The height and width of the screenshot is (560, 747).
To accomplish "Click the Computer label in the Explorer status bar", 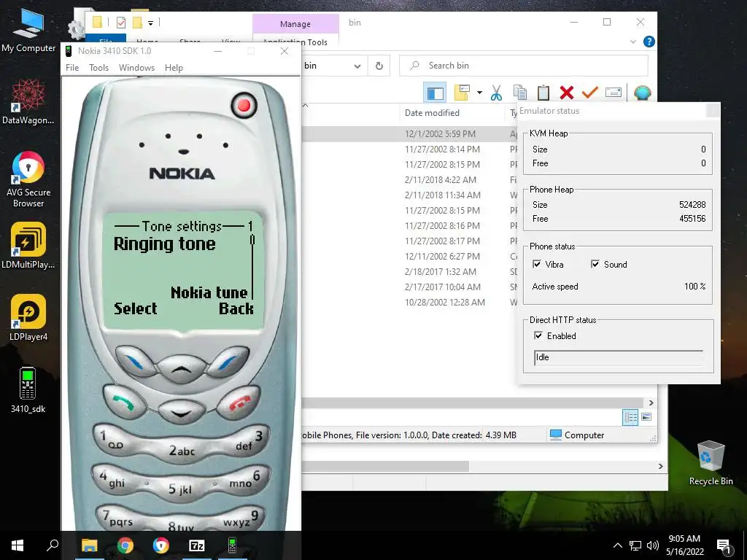I will [584, 435].
